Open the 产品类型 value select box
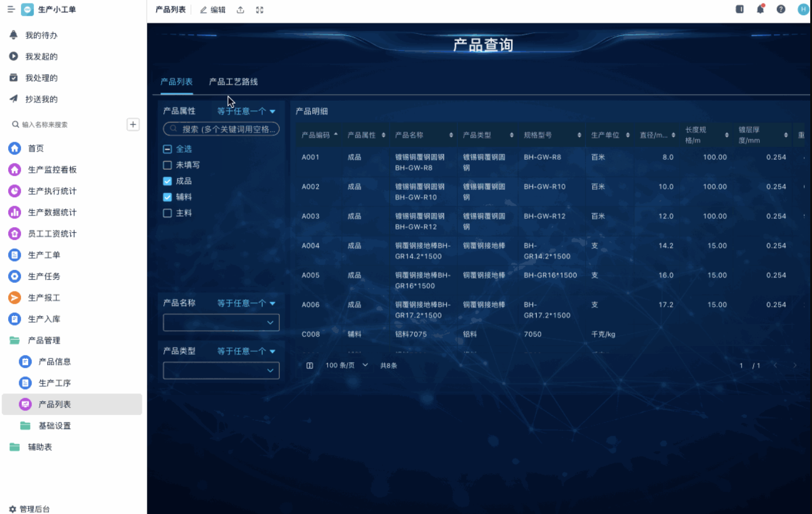This screenshot has width=812, height=514. [221, 370]
